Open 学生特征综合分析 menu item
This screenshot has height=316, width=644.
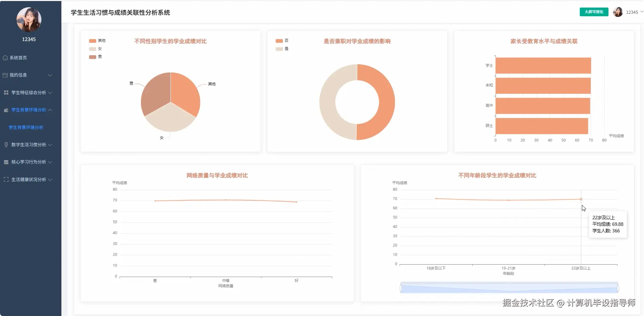point(29,92)
